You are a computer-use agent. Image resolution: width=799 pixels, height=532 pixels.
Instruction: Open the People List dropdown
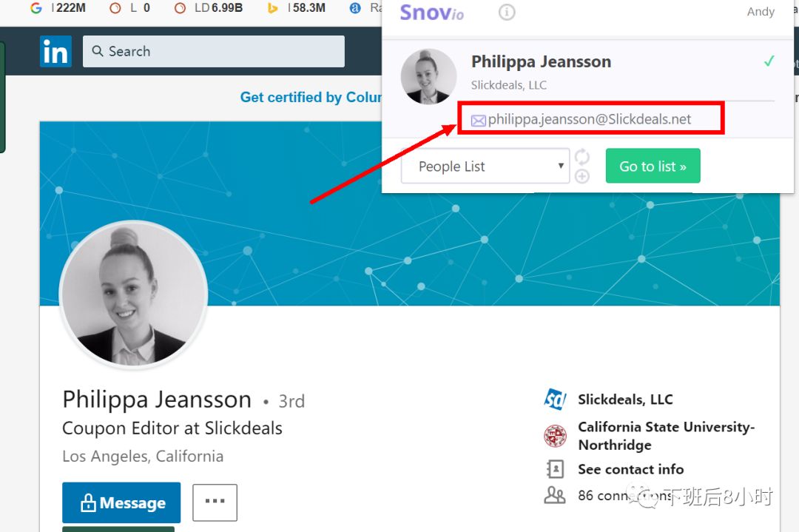(x=485, y=166)
